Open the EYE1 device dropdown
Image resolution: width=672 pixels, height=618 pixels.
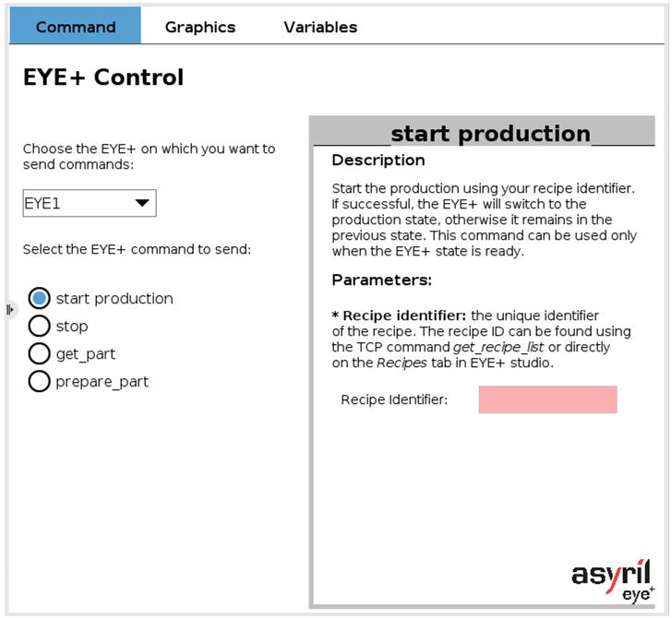tap(90, 203)
